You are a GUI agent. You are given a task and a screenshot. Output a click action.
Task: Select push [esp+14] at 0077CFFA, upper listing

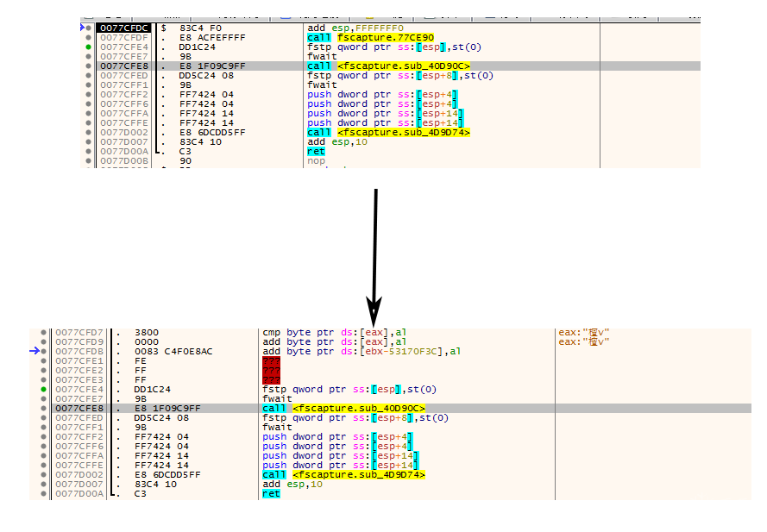tap(386, 114)
